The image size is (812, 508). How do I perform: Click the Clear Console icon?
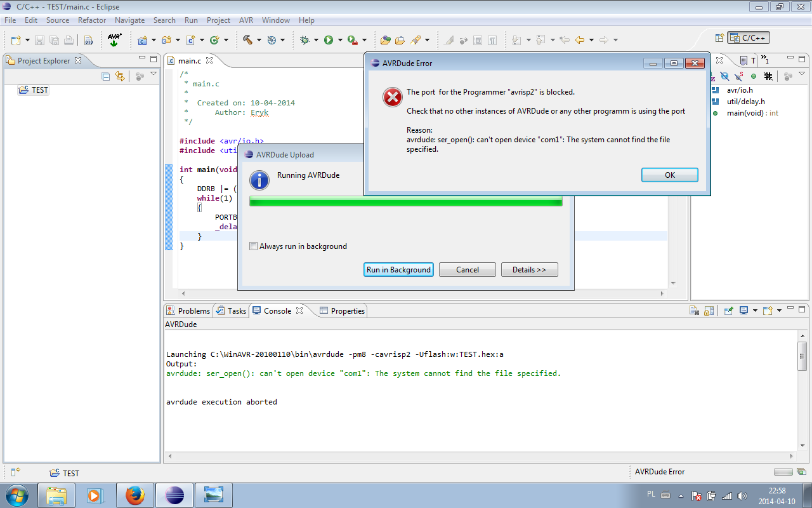695,311
